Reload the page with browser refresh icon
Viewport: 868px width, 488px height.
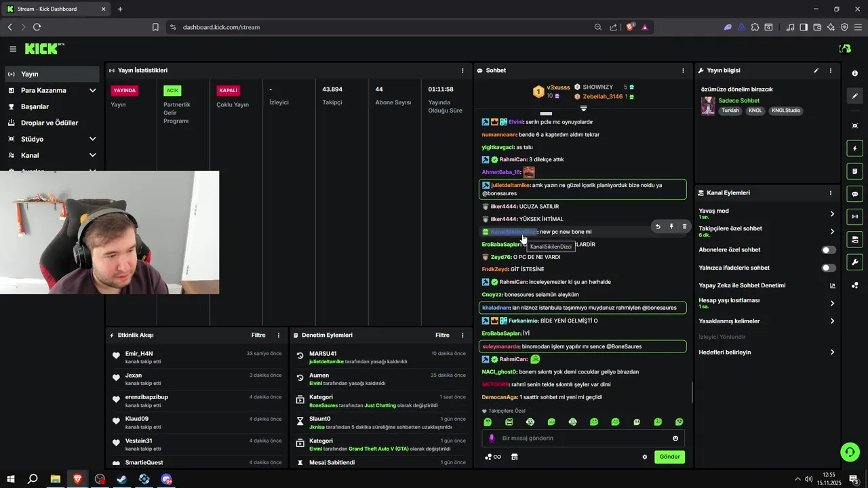pos(37,27)
